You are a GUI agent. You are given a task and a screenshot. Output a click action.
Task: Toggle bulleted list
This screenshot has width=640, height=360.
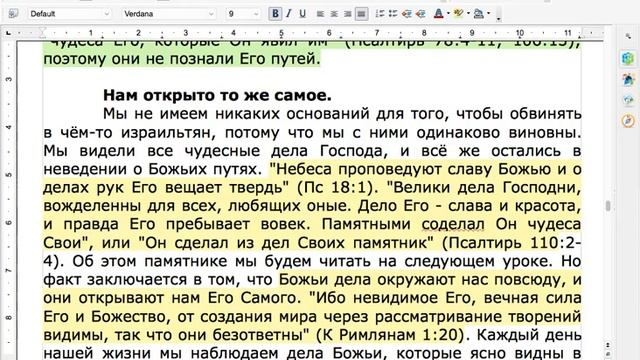point(393,14)
